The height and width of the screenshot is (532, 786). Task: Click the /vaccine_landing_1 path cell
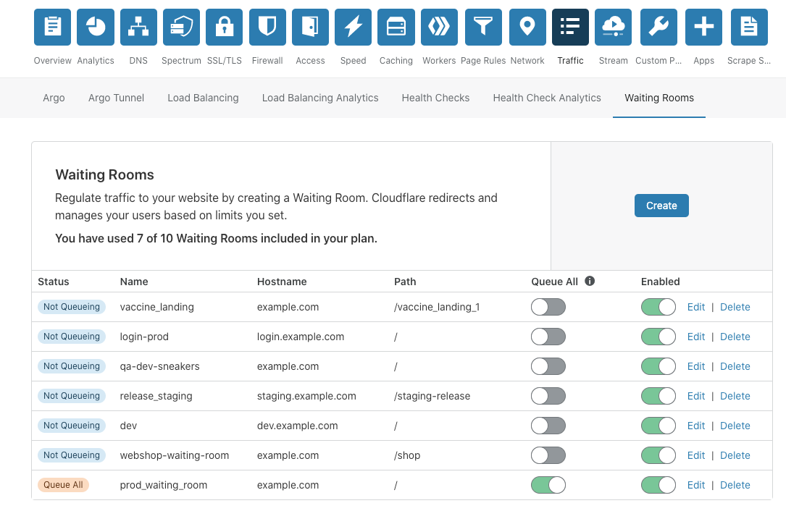click(x=437, y=307)
